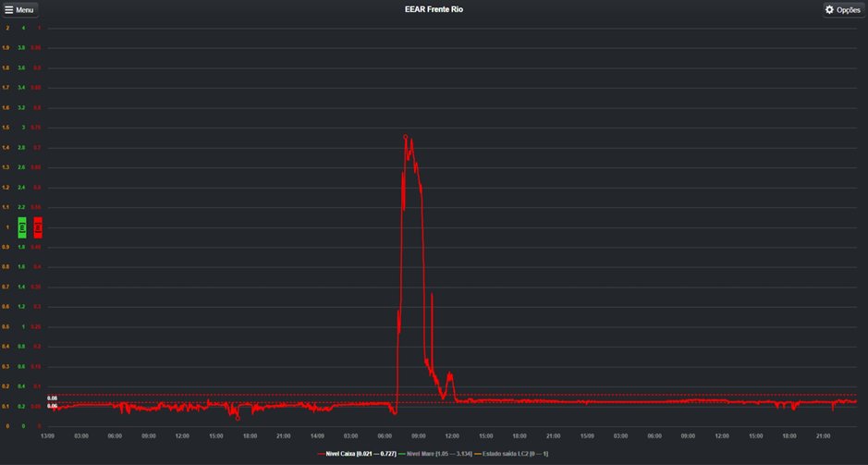
Task: Click the 0.08 threshold label
Action: point(52,398)
